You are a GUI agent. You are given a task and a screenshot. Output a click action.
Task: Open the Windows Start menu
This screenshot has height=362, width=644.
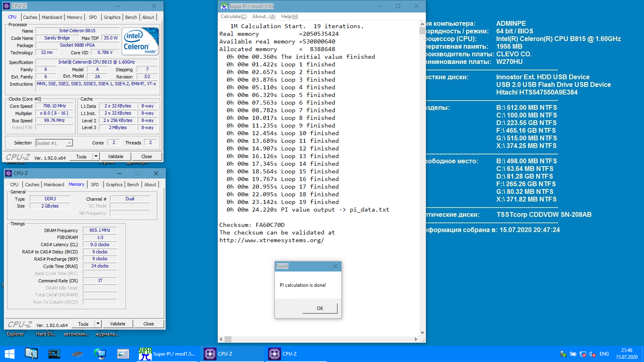[10, 354]
